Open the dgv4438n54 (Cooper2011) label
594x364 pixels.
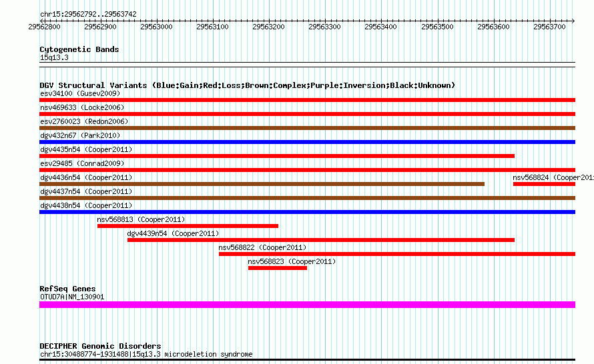(x=86, y=205)
